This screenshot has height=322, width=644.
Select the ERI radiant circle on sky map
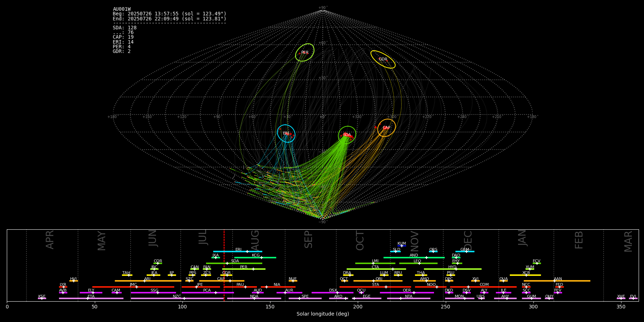click(x=286, y=133)
